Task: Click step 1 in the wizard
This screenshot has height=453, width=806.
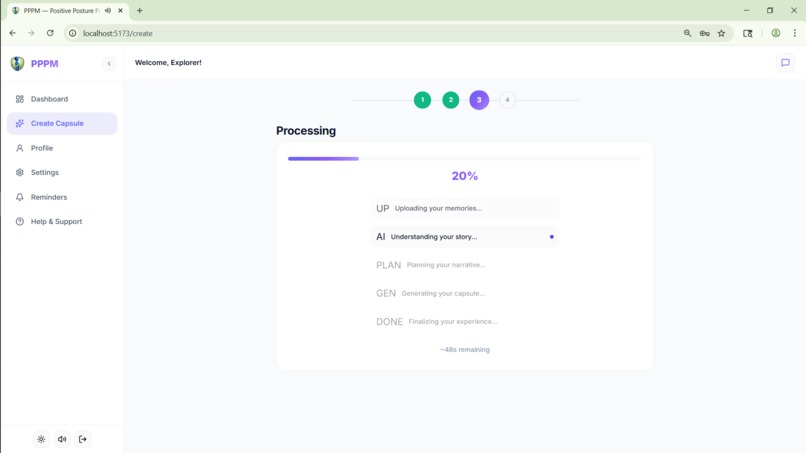Action: (x=423, y=100)
